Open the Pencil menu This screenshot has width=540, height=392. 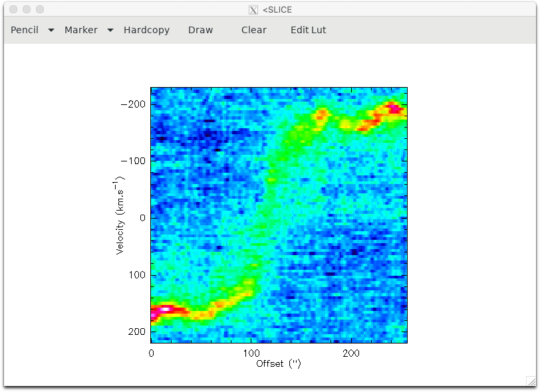pos(25,30)
